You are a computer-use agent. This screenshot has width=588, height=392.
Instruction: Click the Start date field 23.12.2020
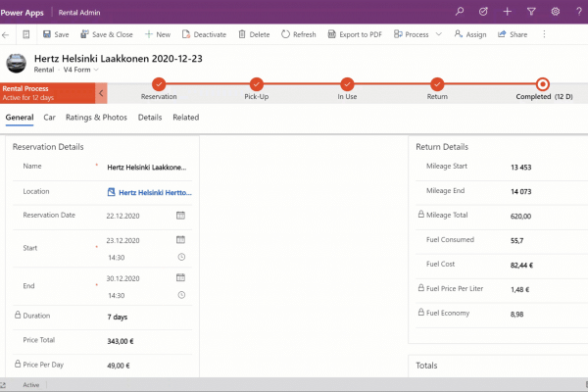[123, 240]
